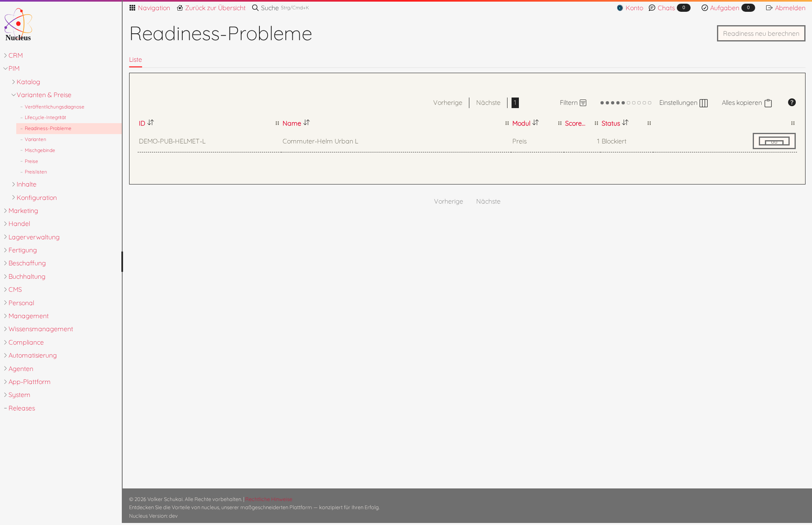Open the Navigation grid icon
812x525 pixels.
tap(132, 8)
